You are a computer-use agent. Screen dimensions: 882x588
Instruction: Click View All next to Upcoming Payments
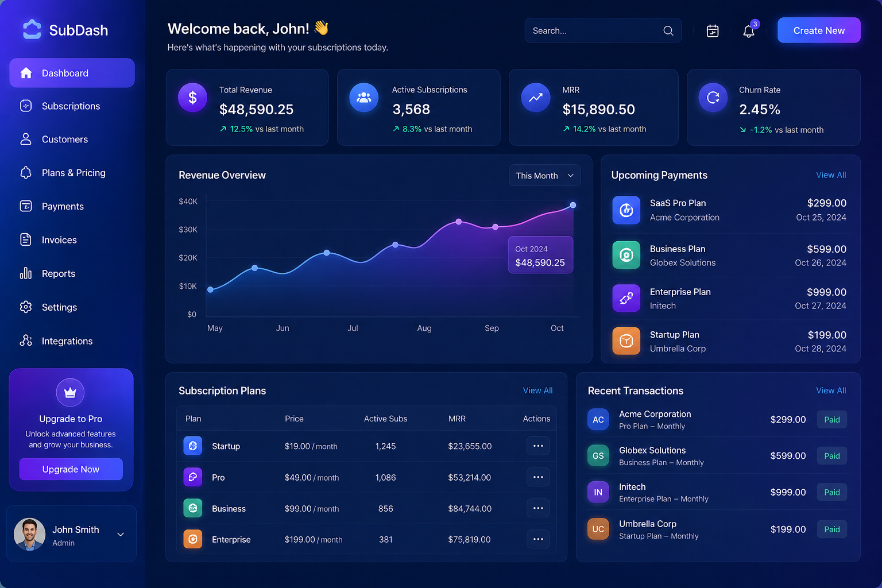point(831,175)
